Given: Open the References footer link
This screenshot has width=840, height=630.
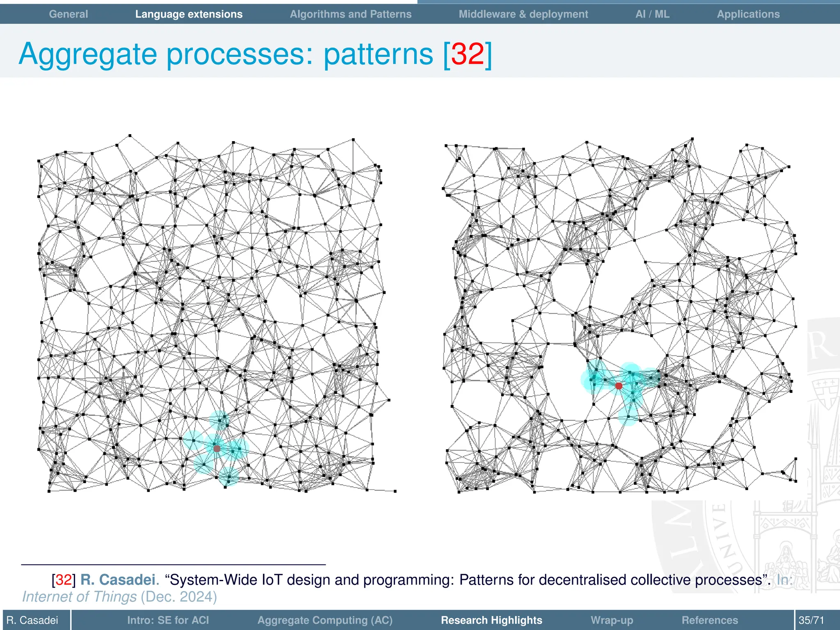Looking at the screenshot, I should coord(710,620).
